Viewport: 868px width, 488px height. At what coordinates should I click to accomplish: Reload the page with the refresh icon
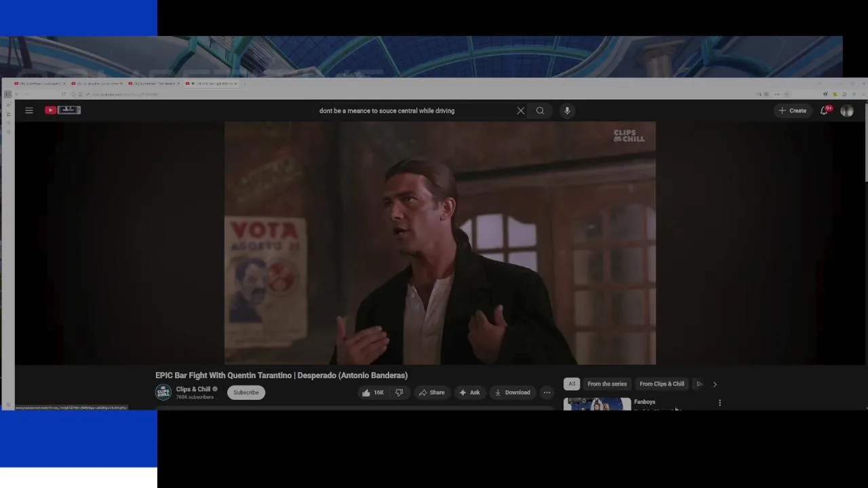pyautogui.click(x=64, y=94)
